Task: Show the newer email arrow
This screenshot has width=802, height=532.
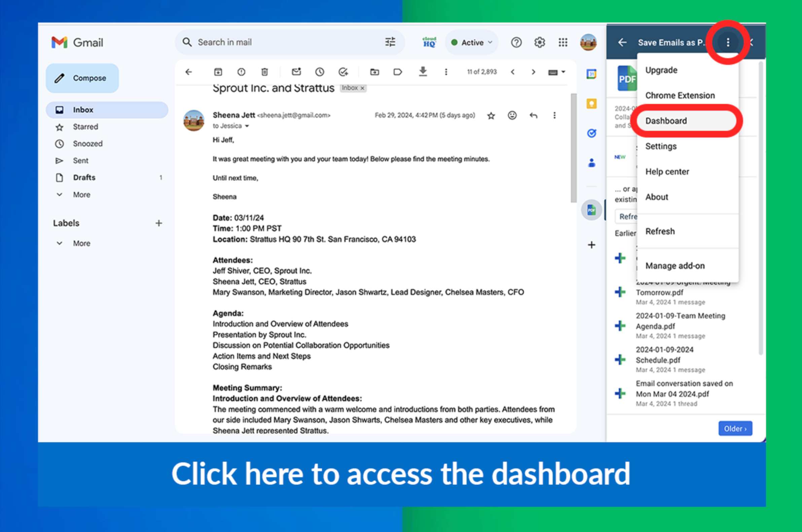Action: (512, 72)
